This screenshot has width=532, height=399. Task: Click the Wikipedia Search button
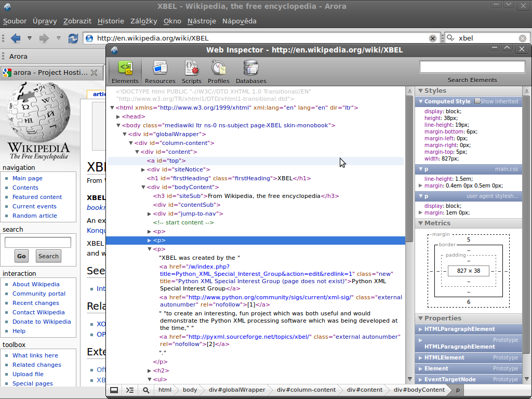pos(48,256)
